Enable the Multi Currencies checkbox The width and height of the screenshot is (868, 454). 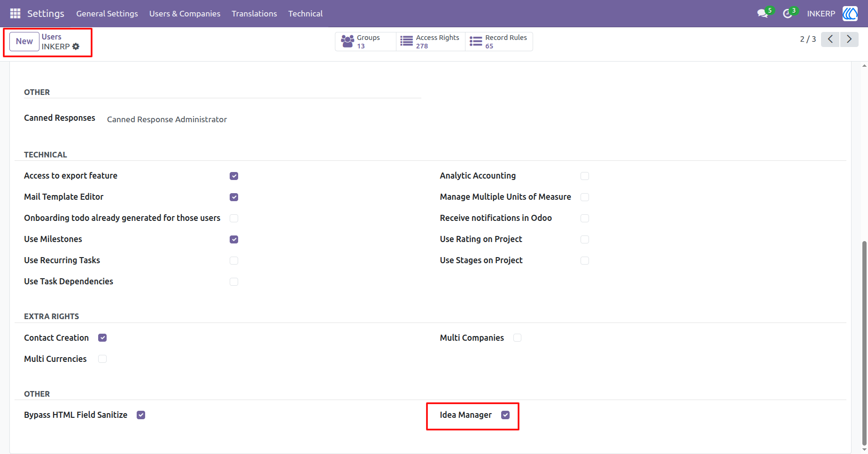pos(102,359)
